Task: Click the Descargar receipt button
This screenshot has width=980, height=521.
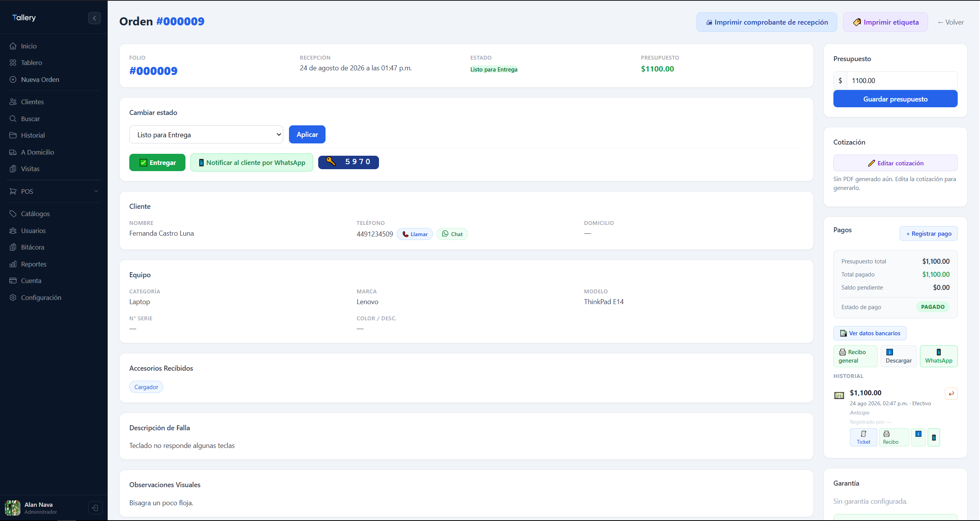Action: pyautogui.click(x=899, y=356)
